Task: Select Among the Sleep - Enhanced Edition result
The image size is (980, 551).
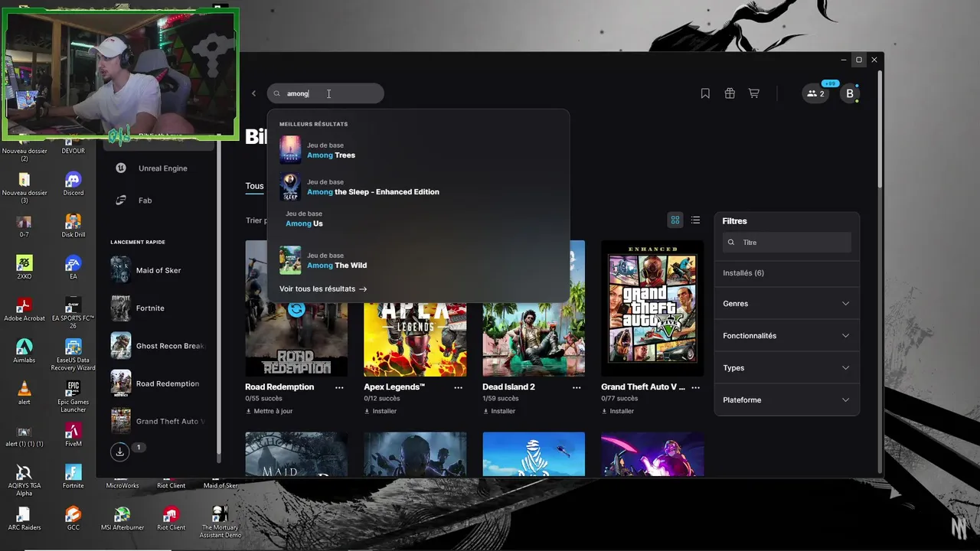Action: click(x=418, y=187)
